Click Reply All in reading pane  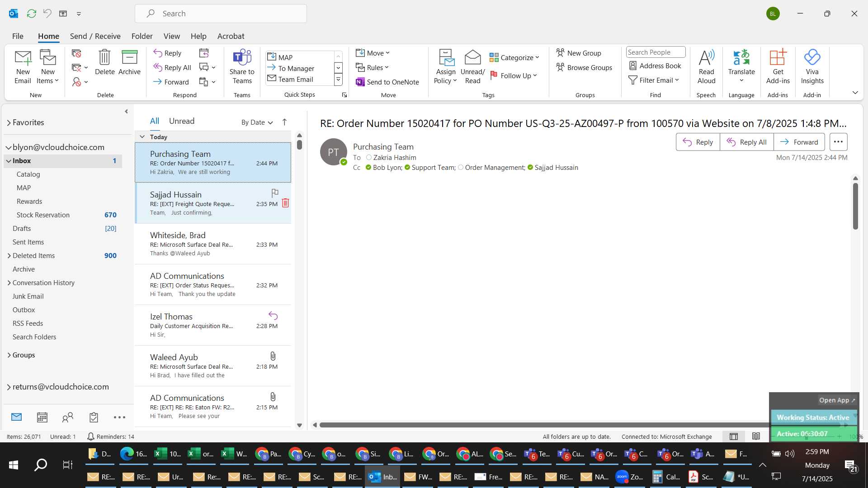click(x=746, y=142)
